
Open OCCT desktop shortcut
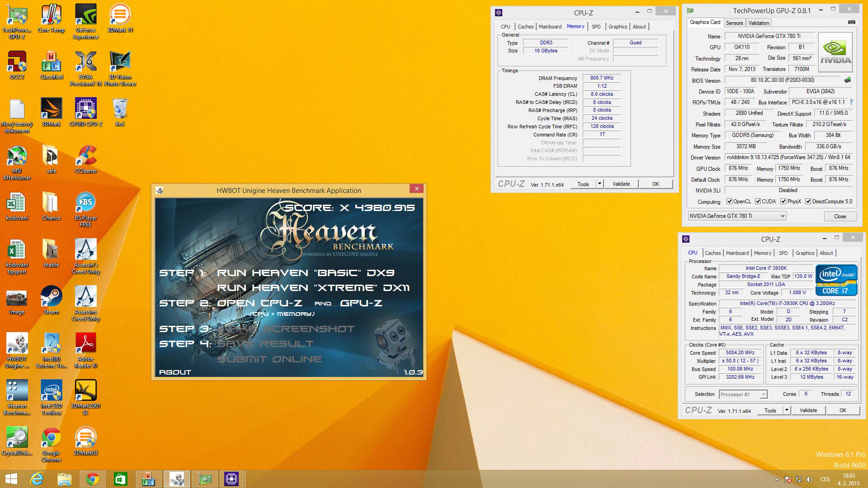(x=17, y=65)
